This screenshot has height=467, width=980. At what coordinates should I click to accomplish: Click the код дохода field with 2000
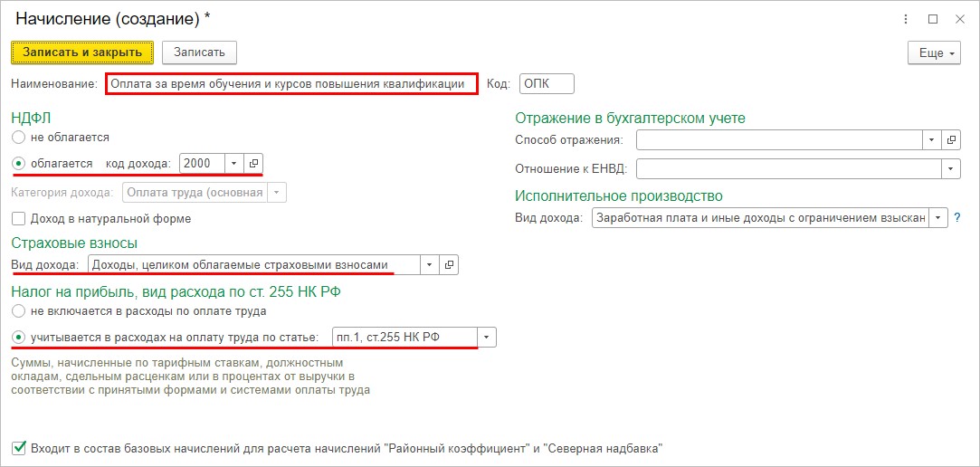(x=202, y=163)
